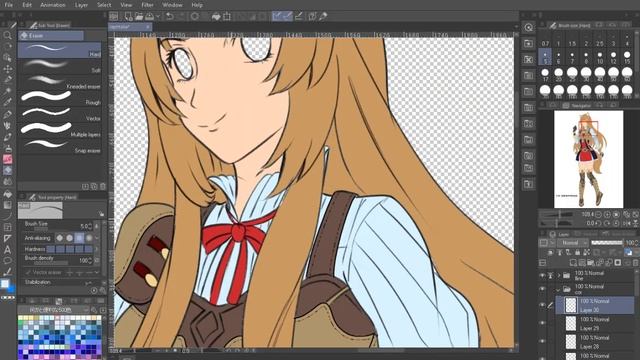Collapse the col folder layer

[x=558, y=289]
